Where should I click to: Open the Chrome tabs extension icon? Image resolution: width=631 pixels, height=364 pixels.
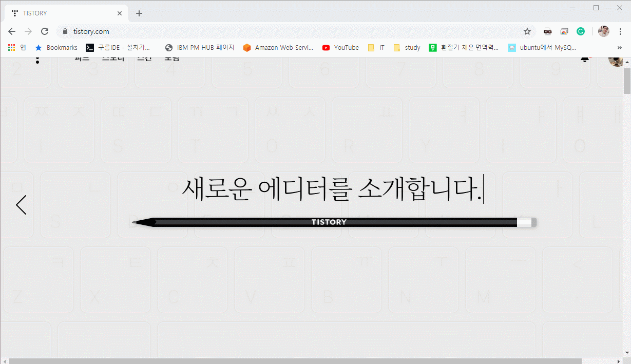(564, 31)
